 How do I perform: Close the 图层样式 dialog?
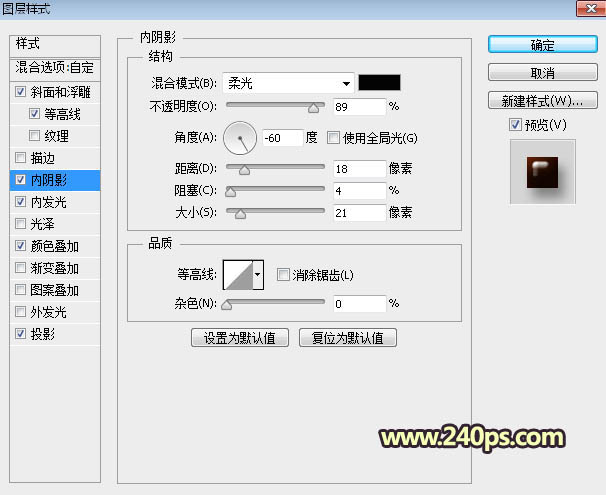(591, 9)
